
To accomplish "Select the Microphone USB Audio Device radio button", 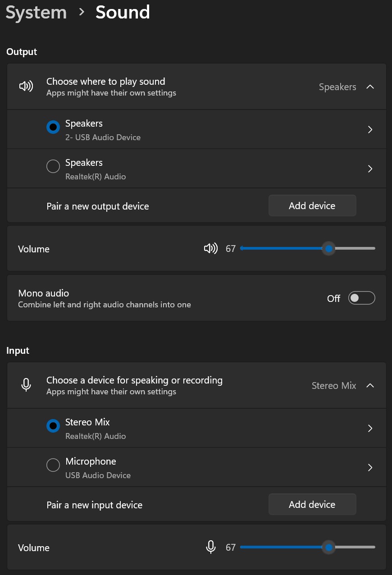I will (53, 465).
